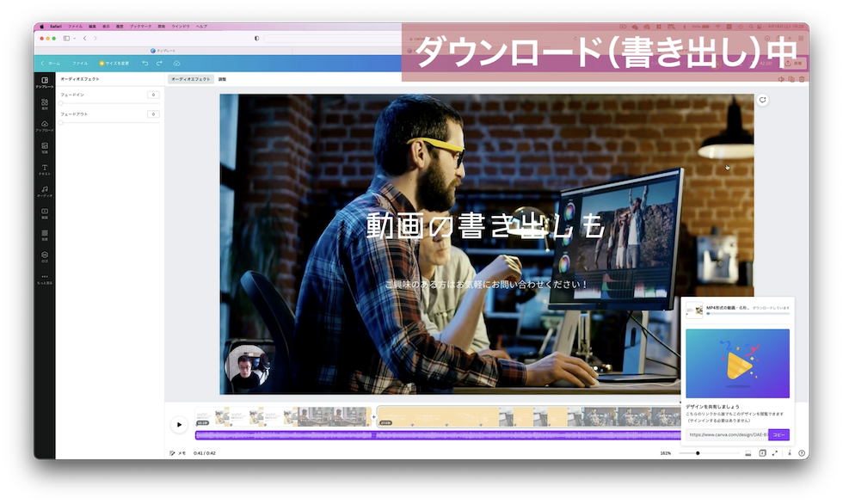This screenshot has height=504, width=843.
Task: Click the undo arrow icon
Action: 145,64
